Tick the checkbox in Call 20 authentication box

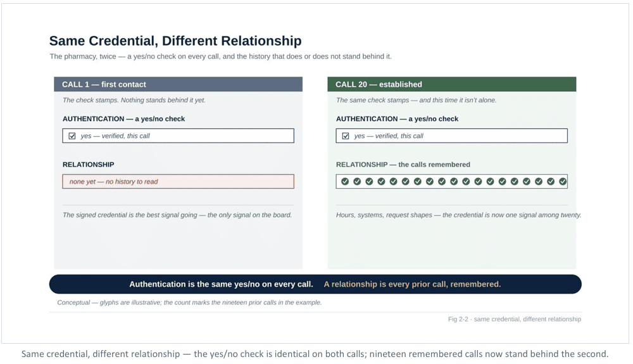point(346,136)
